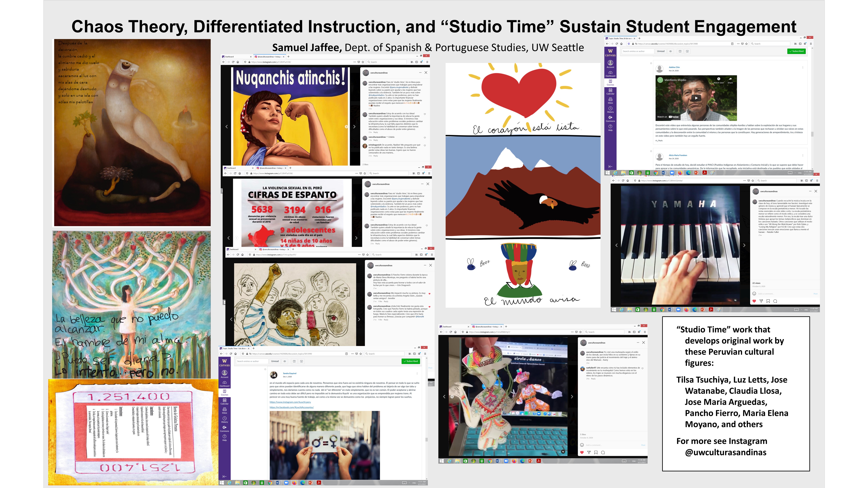This screenshot has height=488, width=868.
Task: Click red heart under Yamaha piano post
Action: point(754,301)
